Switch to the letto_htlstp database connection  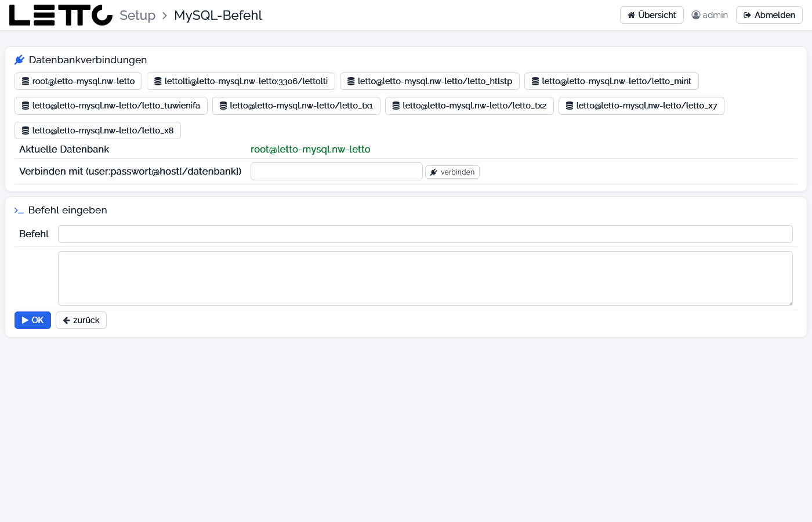click(430, 81)
